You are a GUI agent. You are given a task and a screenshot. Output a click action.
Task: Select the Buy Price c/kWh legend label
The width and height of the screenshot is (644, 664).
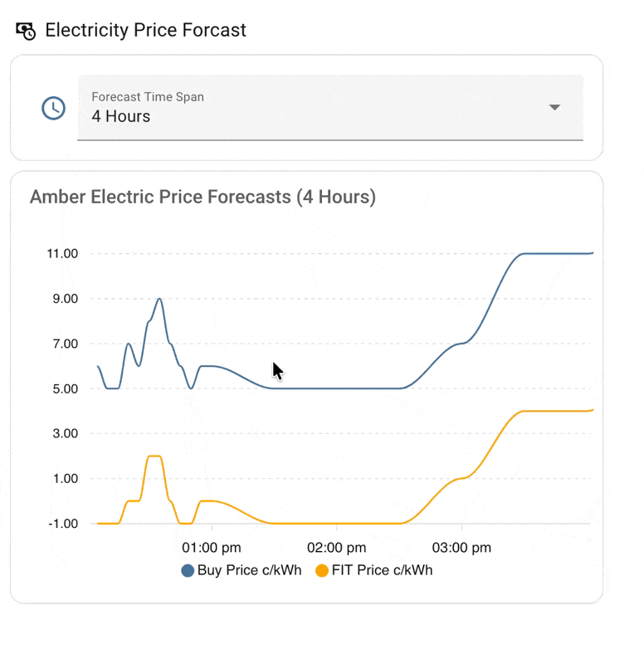(249, 570)
